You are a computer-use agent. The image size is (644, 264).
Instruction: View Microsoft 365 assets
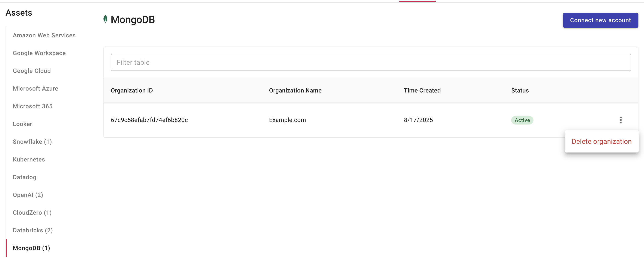[32, 106]
